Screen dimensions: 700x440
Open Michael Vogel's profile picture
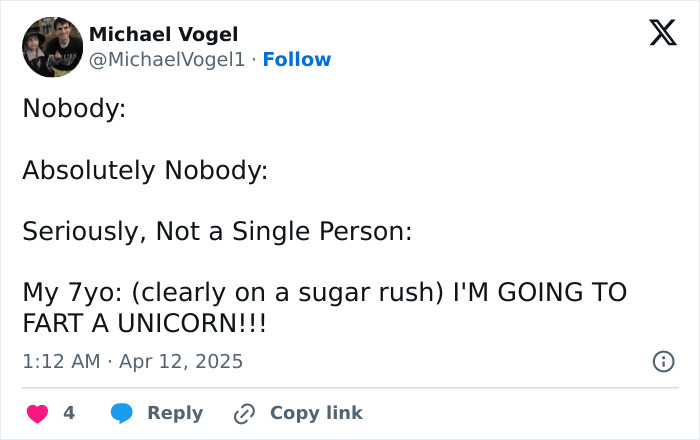tap(52, 47)
